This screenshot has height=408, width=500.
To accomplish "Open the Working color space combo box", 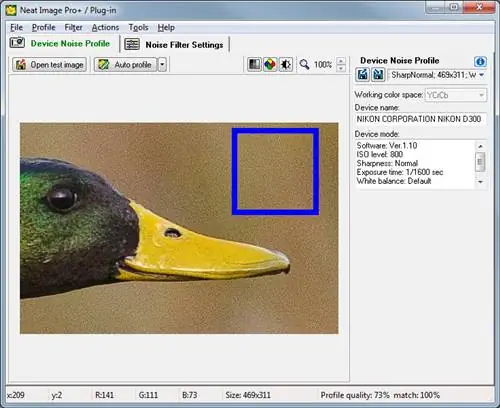I will pos(455,95).
